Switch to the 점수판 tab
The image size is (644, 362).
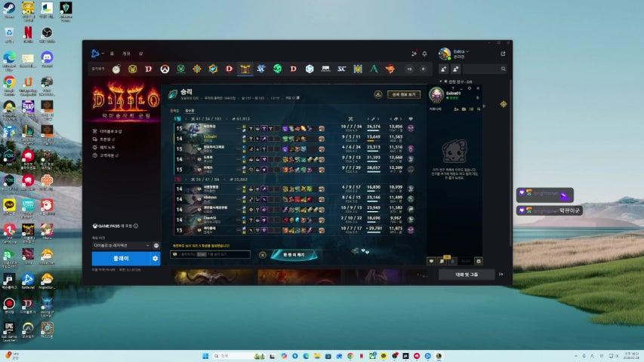coord(190,111)
